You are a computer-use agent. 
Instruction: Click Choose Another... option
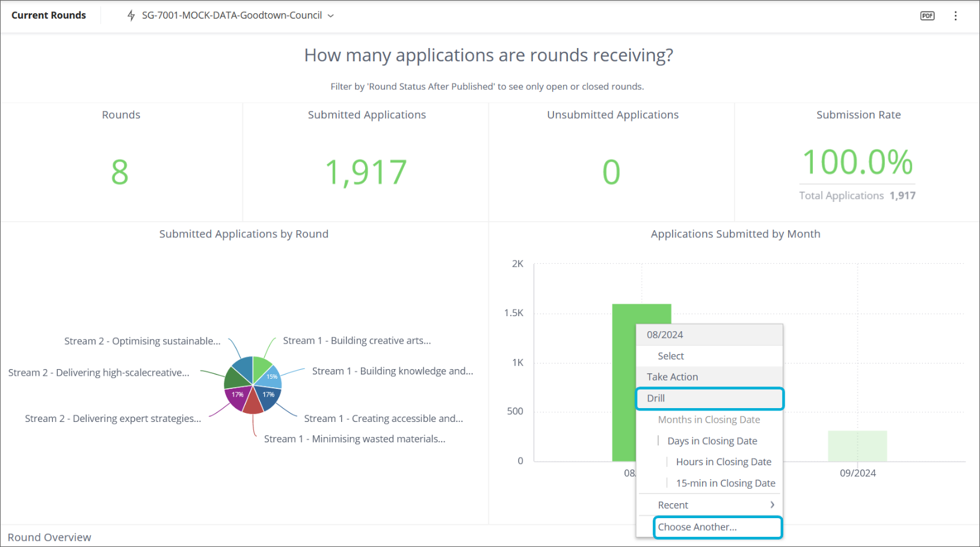697,527
